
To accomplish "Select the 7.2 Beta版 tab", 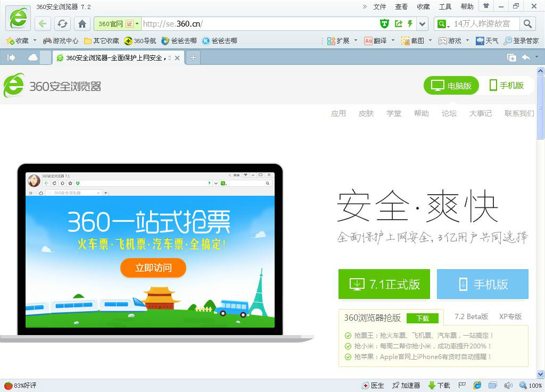I will (x=472, y=316).
